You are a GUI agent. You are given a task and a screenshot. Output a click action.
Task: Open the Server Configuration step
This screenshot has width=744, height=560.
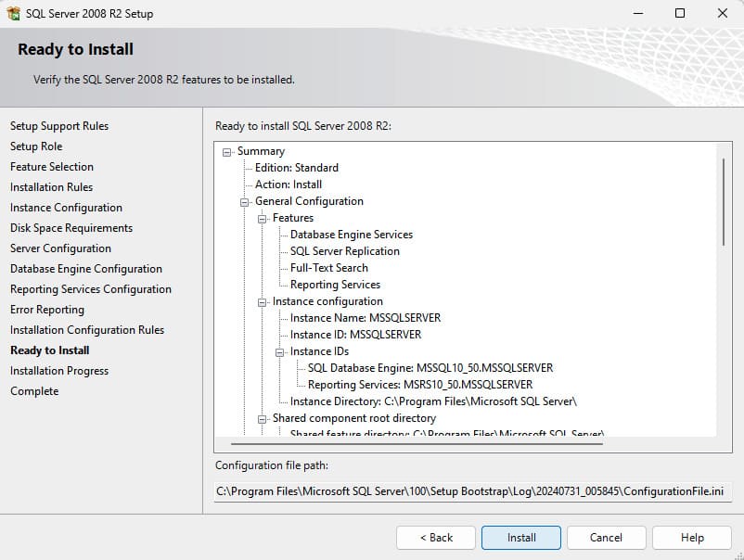[60, 248]
